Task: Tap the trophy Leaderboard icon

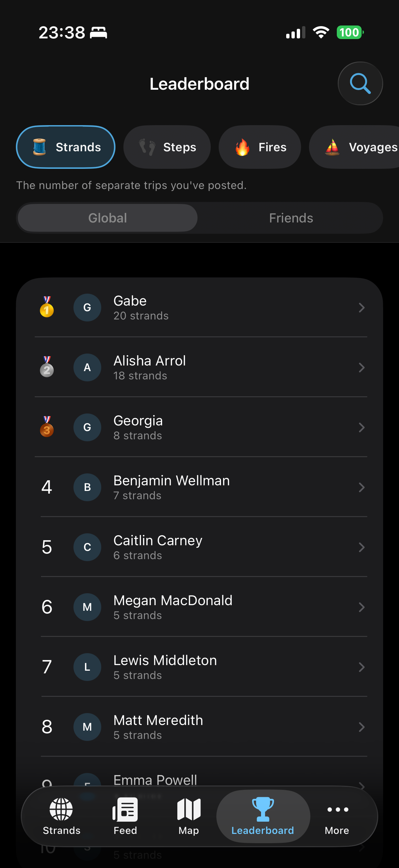Action: [263, 809]
